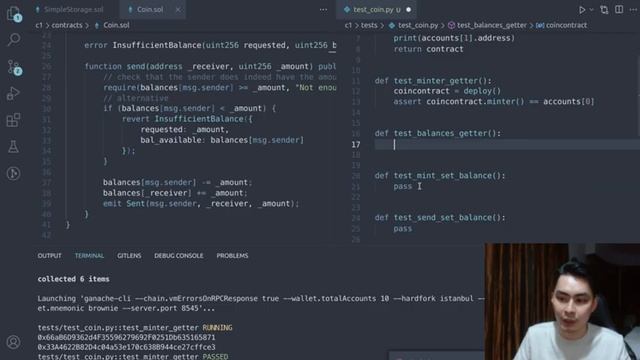Open the Accounts menu icon
Screen dimensions: 640x360
(13, 342)
